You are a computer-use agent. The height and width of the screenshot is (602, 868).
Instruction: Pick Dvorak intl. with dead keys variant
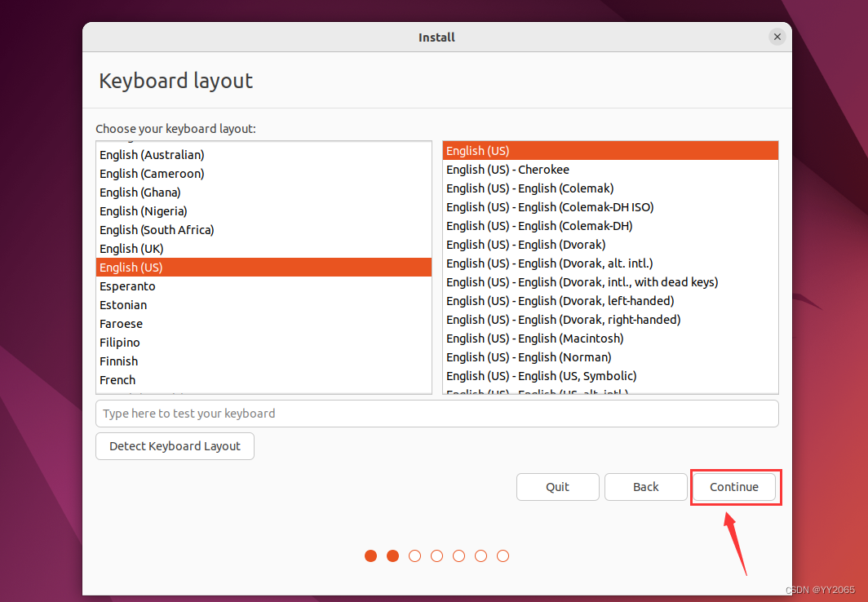(x=610, y=283)
